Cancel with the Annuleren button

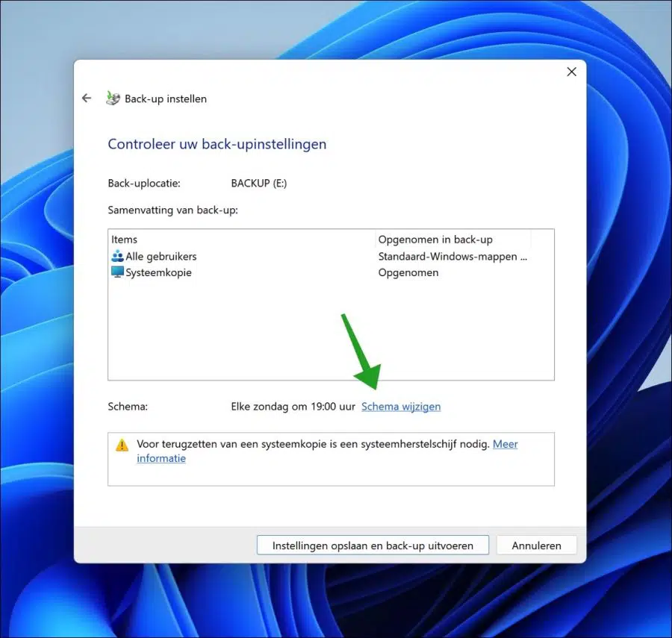click(x=537, y=545)
